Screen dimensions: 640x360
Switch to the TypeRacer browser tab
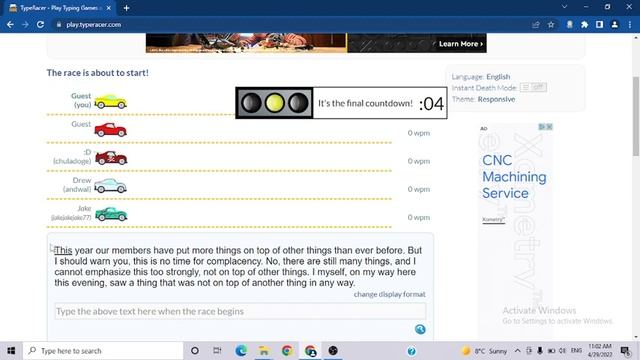click(60, 8)
